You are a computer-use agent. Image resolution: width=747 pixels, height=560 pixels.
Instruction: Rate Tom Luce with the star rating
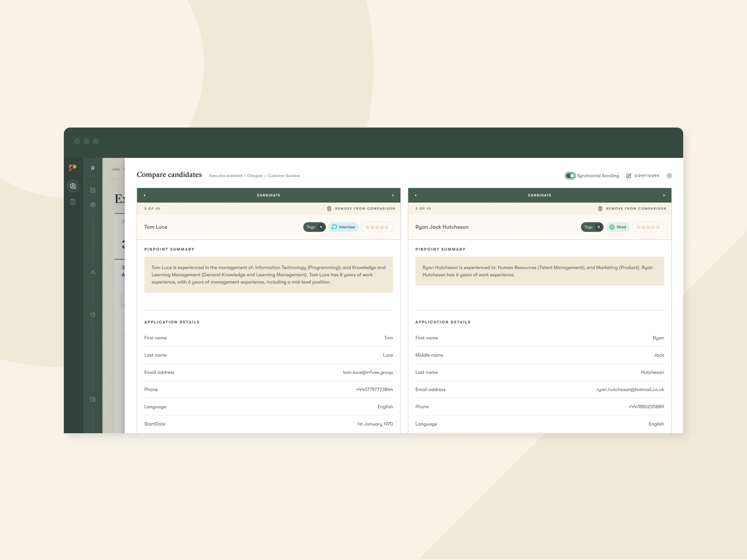pyautogui.click(x=377, y=227)
